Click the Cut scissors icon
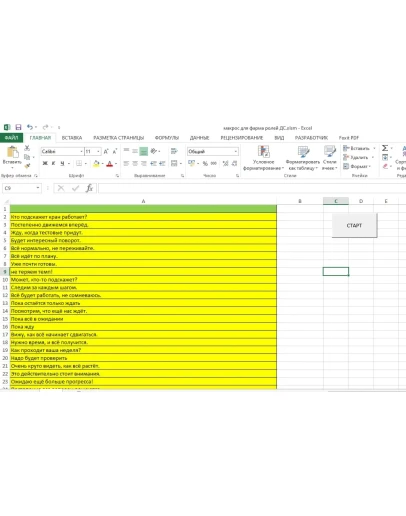406x516 pixels. (27, 148)
